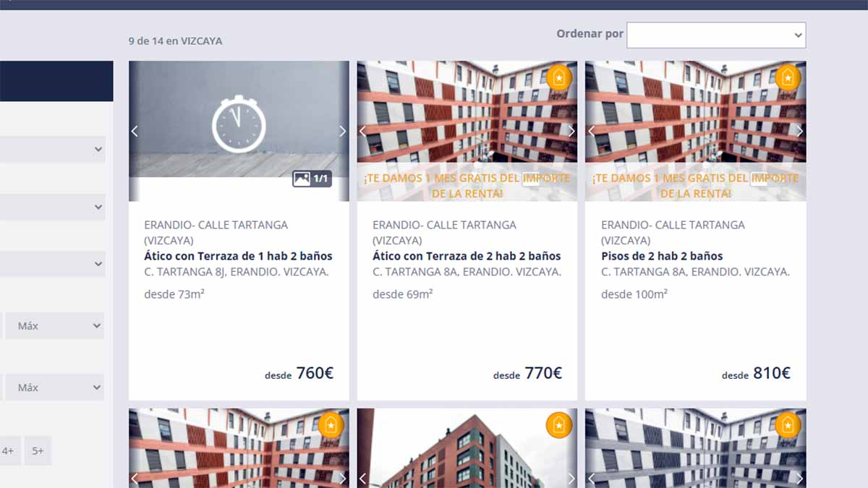Click the star badge on 770€ listing
This screenshot has height=488, width=868.
[559, 77]
